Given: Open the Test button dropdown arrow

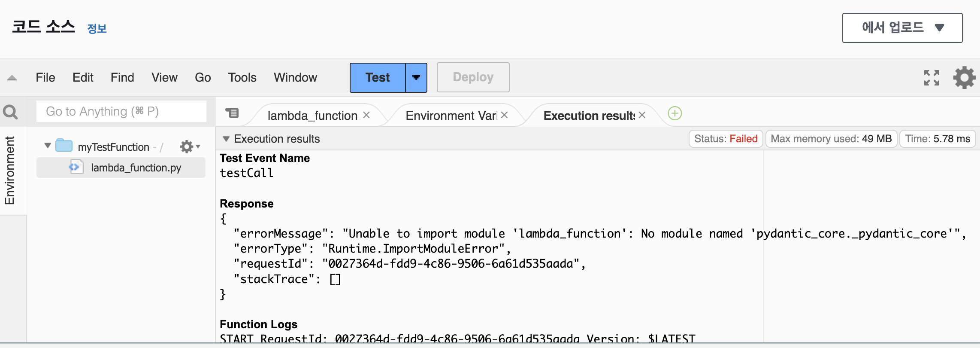Looking at the screenshot, I should (416, 78).
